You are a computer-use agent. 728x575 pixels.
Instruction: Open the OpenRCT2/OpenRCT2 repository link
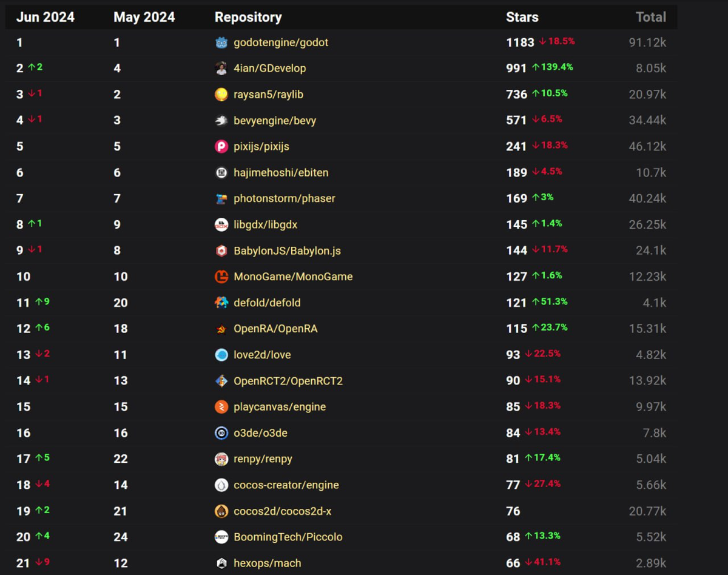(x=288, y=381)
